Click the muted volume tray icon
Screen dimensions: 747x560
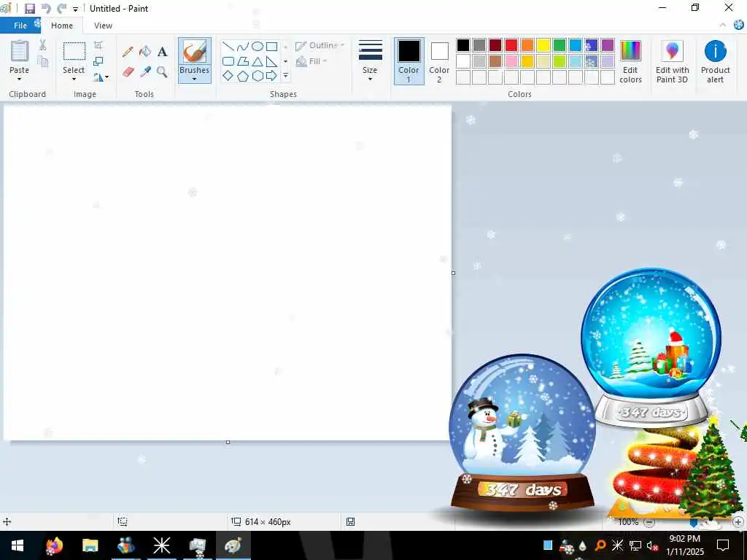click(652, 545)
